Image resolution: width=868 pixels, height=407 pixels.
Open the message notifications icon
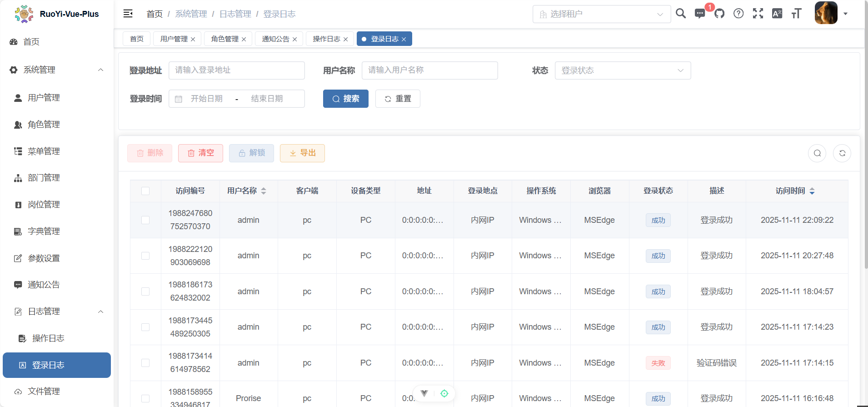[x=700, y=14]
